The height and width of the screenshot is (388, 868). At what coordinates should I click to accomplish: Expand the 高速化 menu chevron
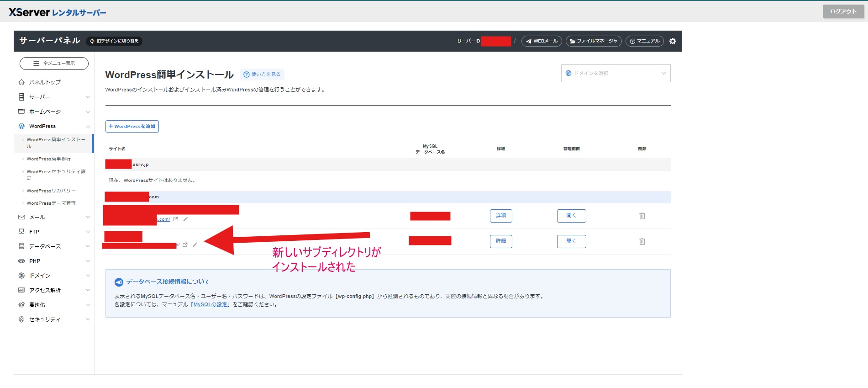click(x=88, y=305)
